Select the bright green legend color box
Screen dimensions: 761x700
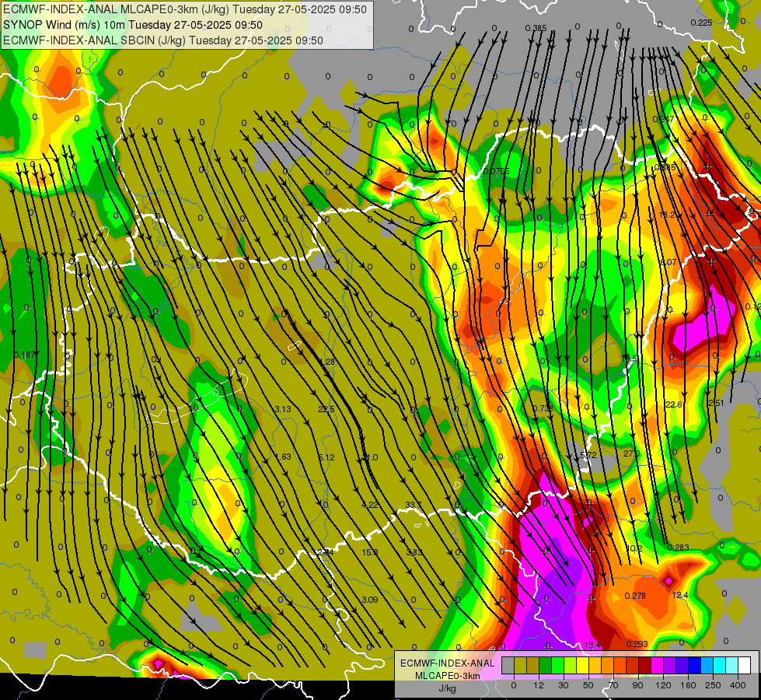(x=557, y=665)
